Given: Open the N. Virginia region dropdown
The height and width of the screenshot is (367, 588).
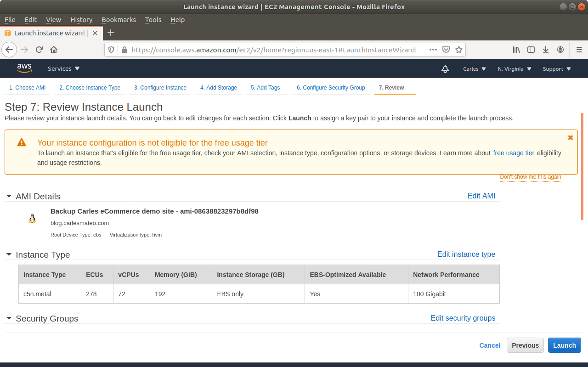Looking at the screenshot, I should click(x=514, y=69).
